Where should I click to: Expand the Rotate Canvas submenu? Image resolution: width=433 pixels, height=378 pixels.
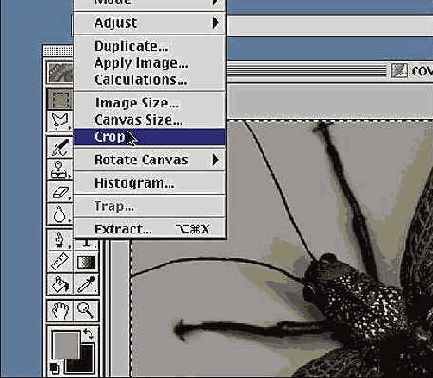coord(150,160)
